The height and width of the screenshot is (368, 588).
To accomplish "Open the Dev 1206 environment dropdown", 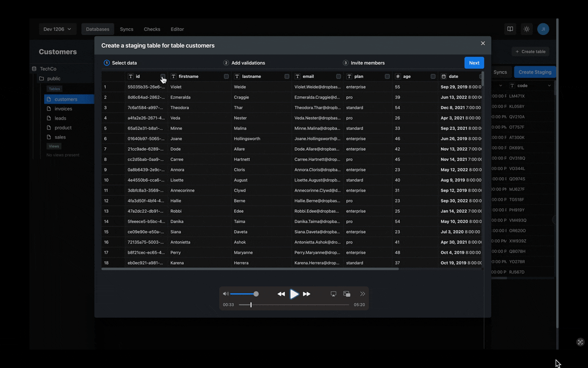I will click(x=58, y=29).
